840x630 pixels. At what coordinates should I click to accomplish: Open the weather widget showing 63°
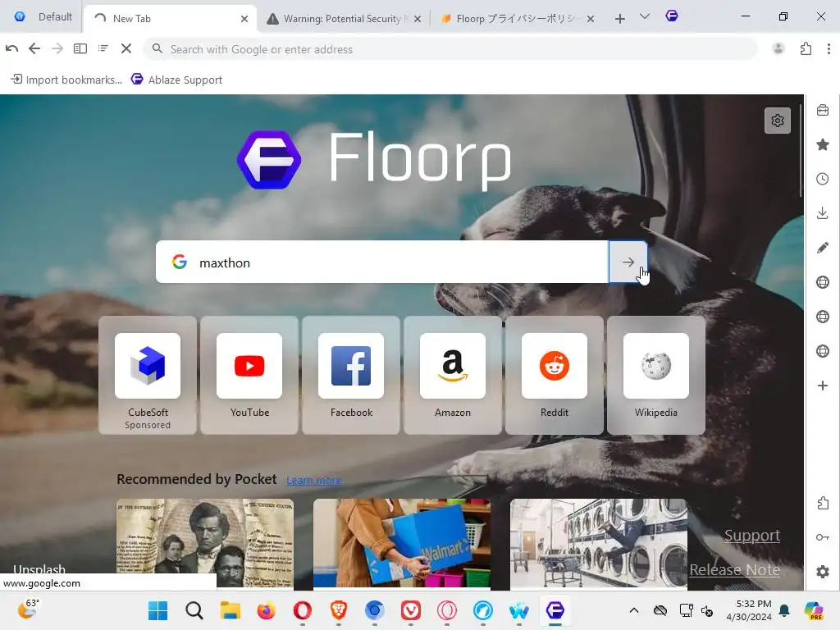(29, 609)
